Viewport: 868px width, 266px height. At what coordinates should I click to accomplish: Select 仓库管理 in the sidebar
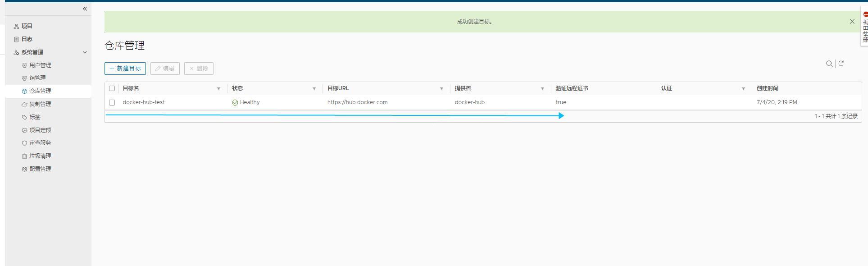click(48, 91)
